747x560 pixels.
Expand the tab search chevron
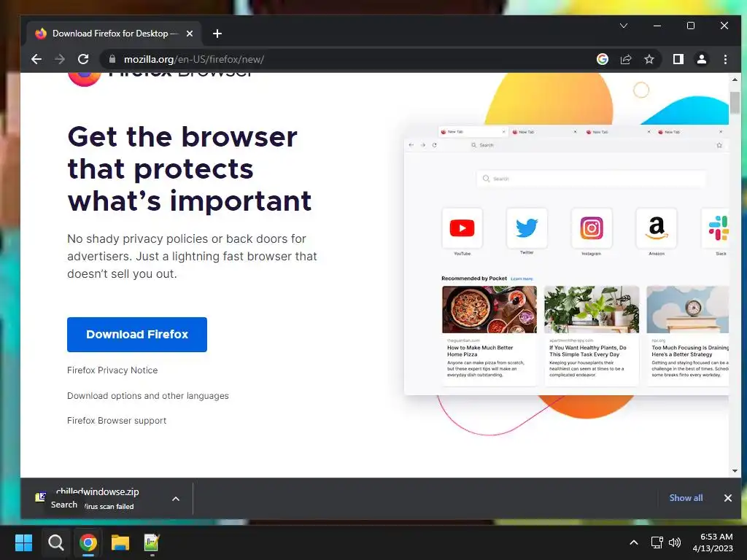[x=624, y=26]
